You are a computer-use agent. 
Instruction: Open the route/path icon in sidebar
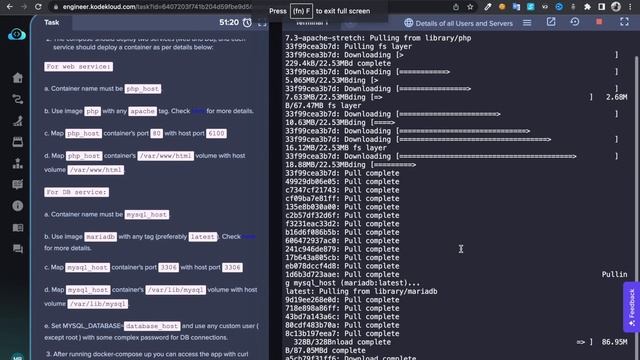click(18, 99)
